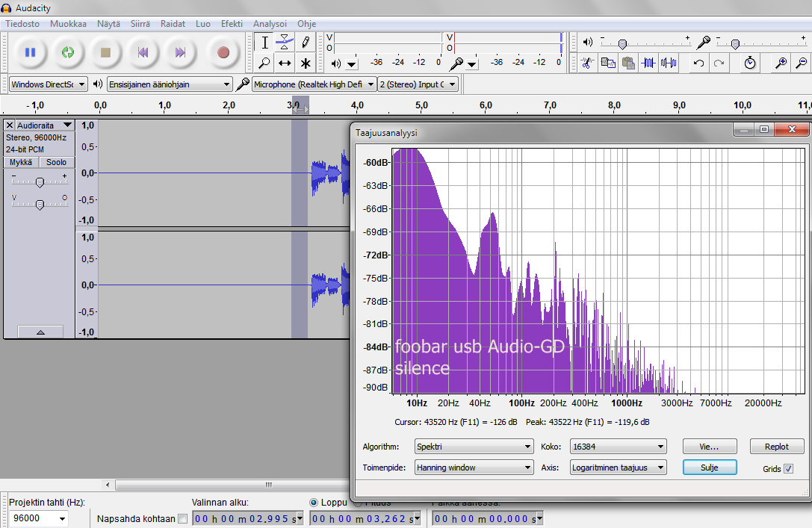
Task: Skip to start of project
Action: click(143, 52)
